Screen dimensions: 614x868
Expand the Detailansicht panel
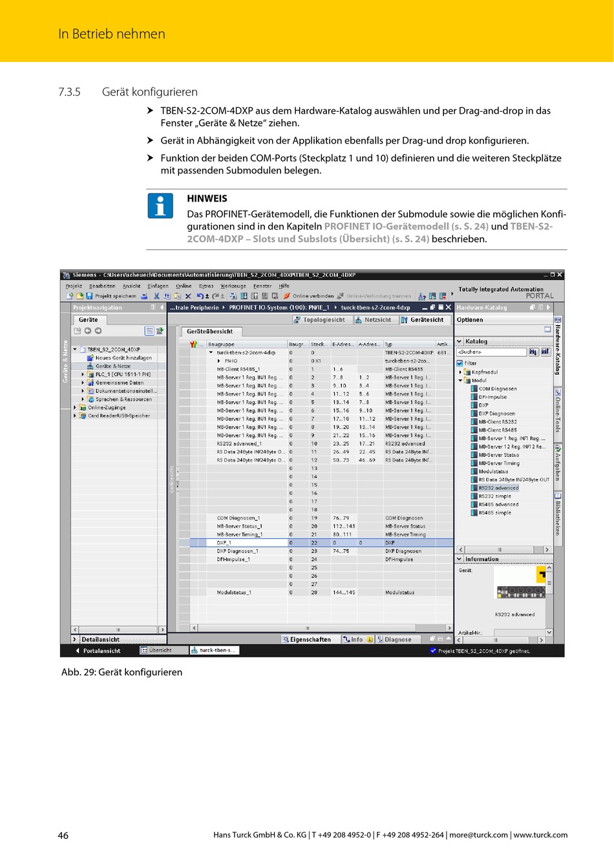point(74,640)
